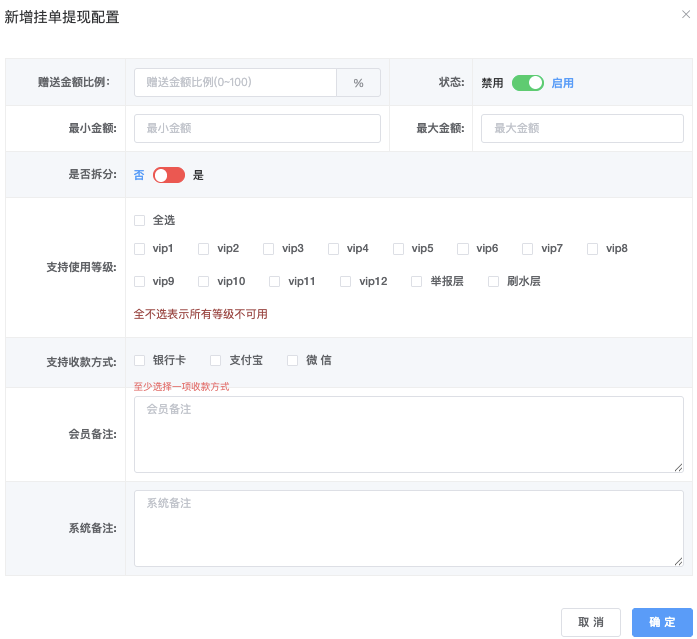
Task: Click the 会员备注 text area
Action: [x=408, y=434]
